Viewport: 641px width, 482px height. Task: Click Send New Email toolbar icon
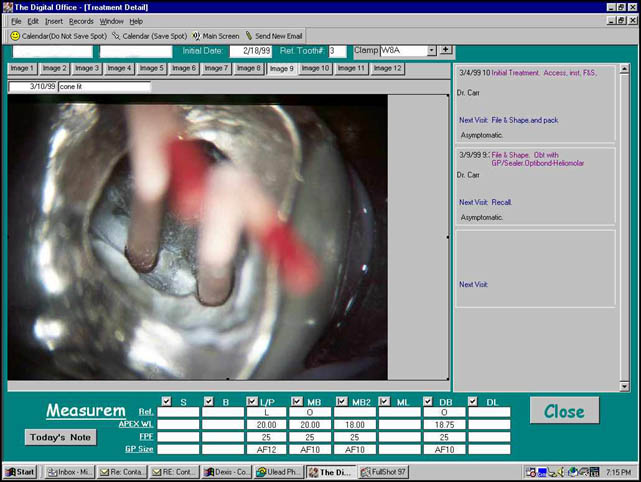249,35
